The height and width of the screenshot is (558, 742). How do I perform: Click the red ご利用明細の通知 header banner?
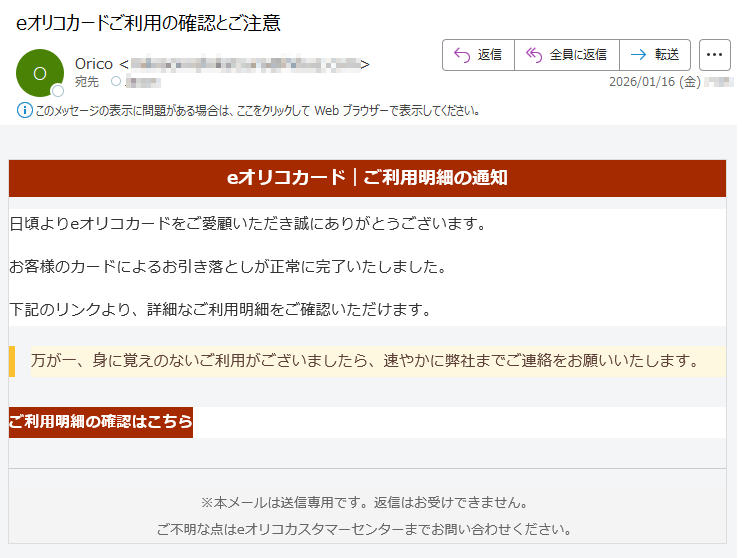click(x=367, y=178)
